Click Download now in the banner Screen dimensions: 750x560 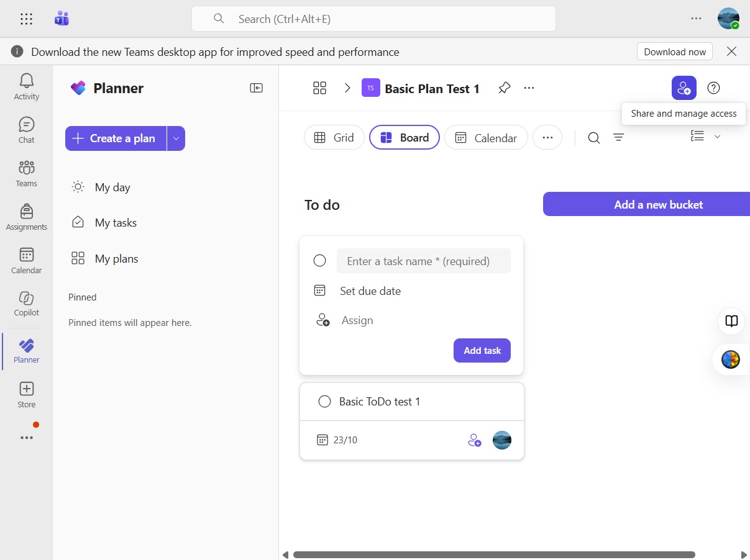click(675, 52)
